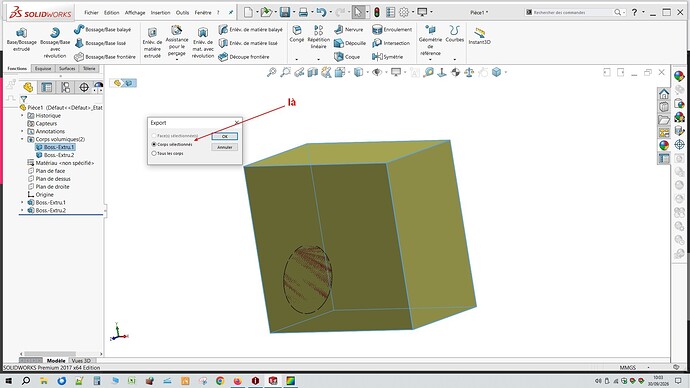
Task: Open the Edition menu
Action: pyautogui.click(x=111, y=13)
